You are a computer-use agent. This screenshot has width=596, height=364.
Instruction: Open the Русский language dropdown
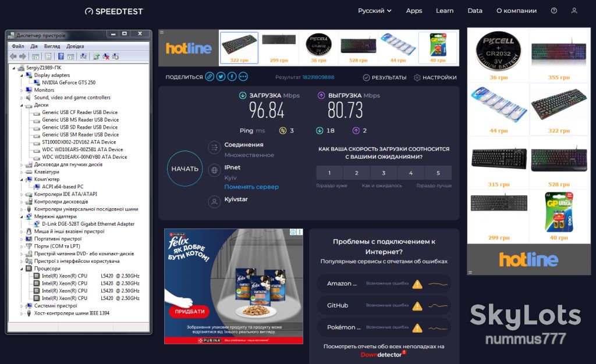coord(374,10)
